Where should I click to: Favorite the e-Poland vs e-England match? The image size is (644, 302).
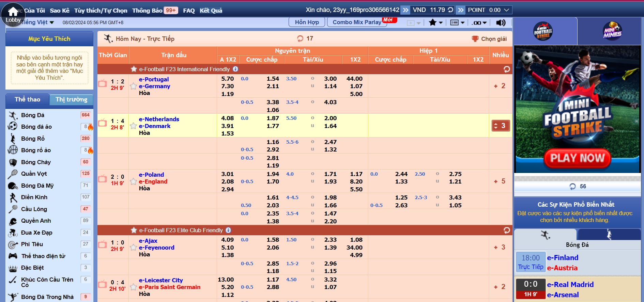tap(134, 181)
